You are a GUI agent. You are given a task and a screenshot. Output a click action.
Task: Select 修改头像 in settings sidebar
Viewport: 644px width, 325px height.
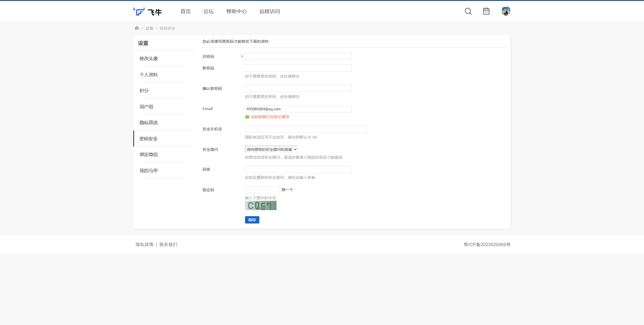[x=149, y=59]
